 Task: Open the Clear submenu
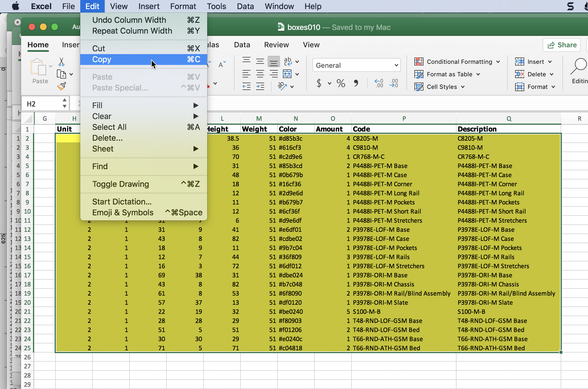[x=144, y=116]
